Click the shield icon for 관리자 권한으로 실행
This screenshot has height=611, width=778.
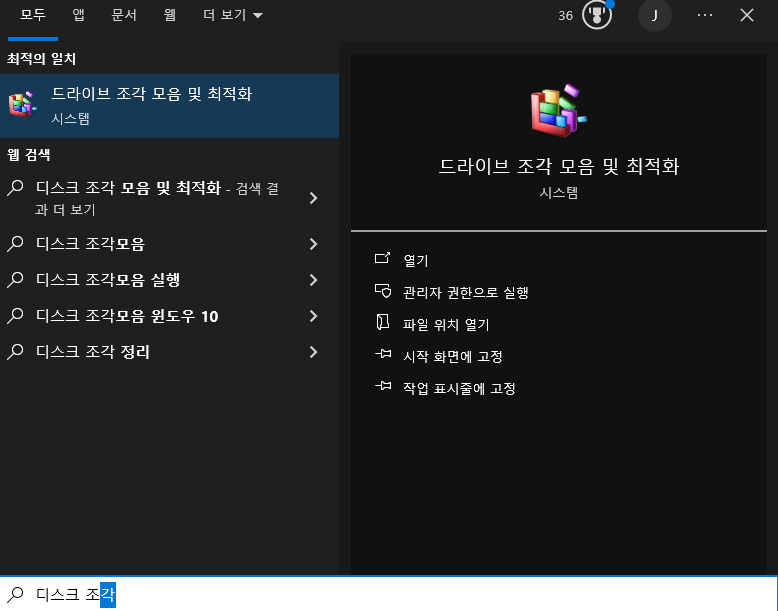(x=383, y=290)
